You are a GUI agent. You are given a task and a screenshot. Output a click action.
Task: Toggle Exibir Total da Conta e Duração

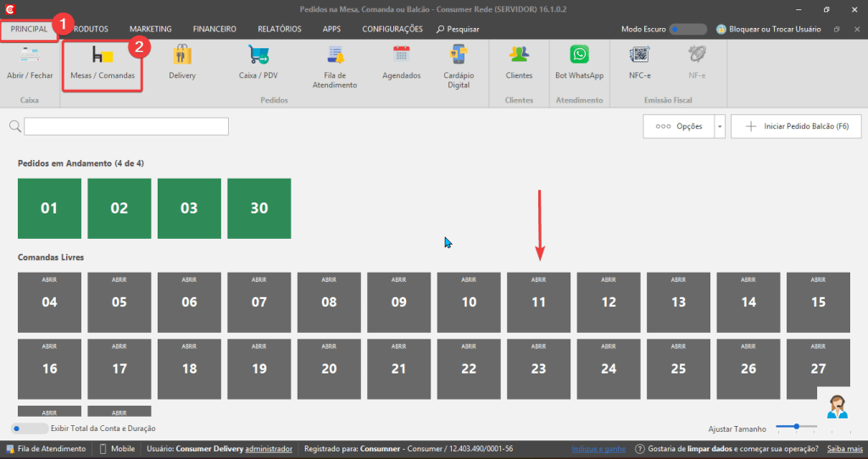pyautogui.click(x=30, y=429)
